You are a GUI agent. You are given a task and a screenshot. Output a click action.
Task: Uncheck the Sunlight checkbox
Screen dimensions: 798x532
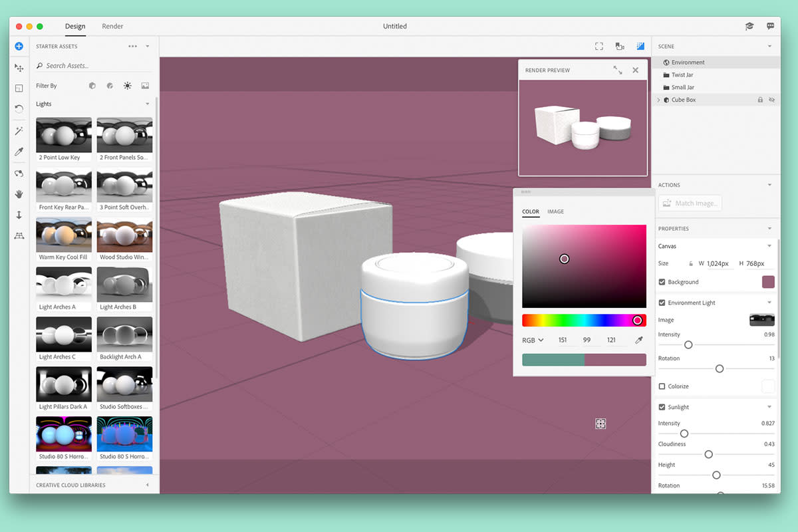coord(662,407)
